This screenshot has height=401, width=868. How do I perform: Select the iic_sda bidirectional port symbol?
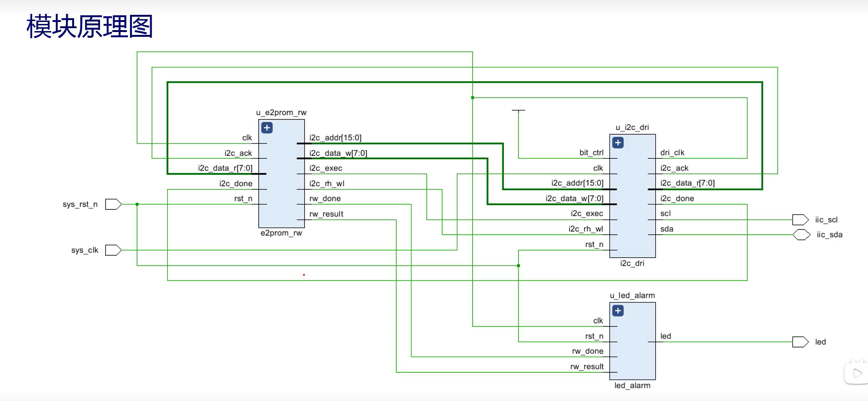click(802, 235)
